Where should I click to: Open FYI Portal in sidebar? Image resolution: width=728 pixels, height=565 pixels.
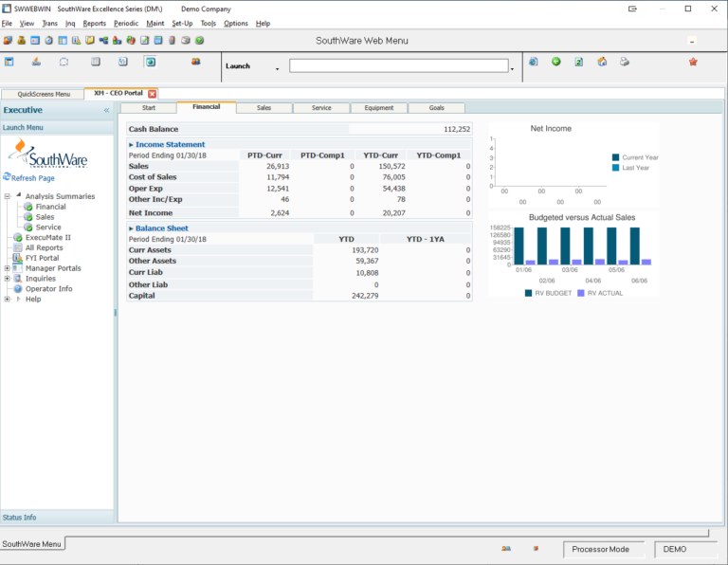point(42,258)
